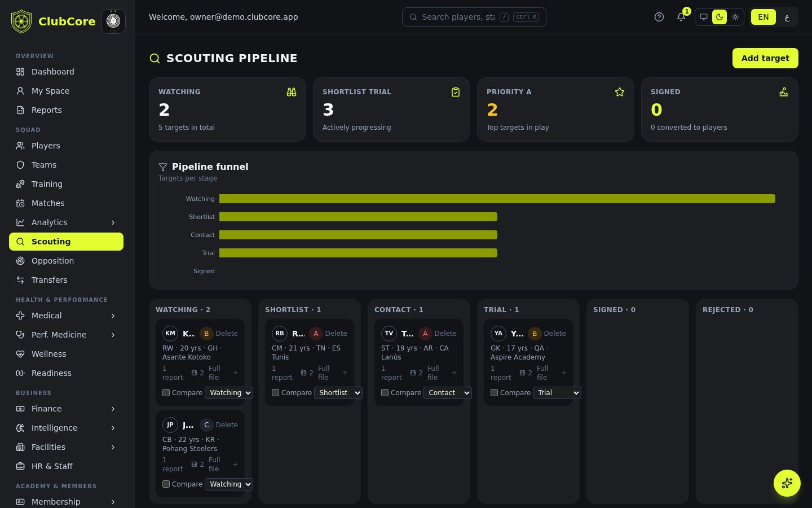Click the Training sidebar icon

pyautogui.click(x=20, y=184)
